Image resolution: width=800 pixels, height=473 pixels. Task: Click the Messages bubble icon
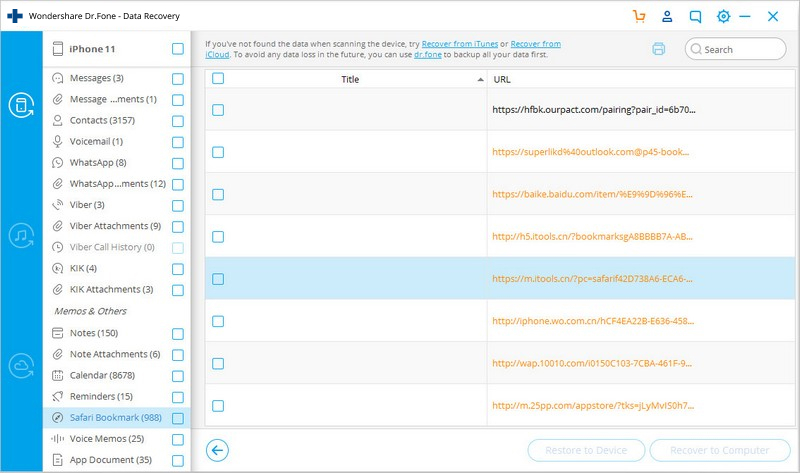(x=58, y=78)
